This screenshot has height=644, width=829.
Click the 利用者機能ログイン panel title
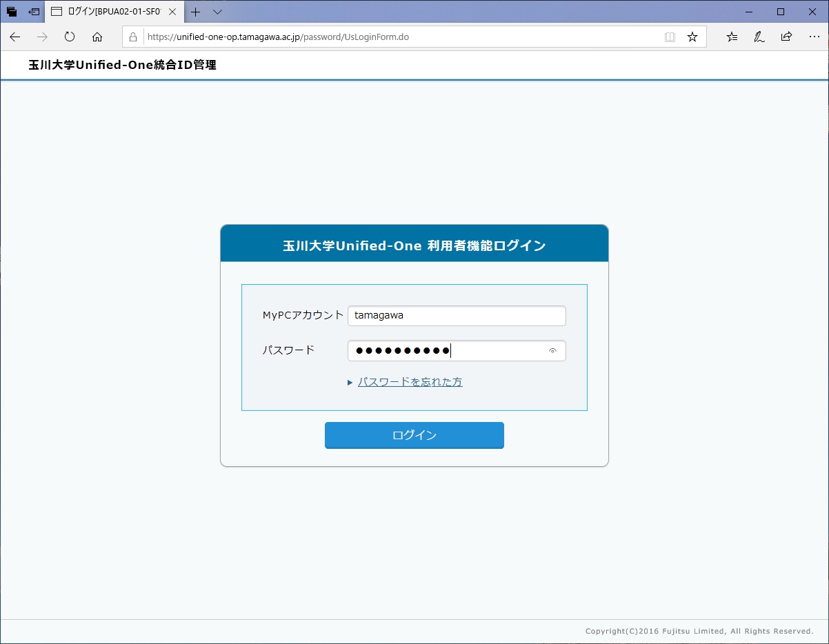[x=414, y=245]
